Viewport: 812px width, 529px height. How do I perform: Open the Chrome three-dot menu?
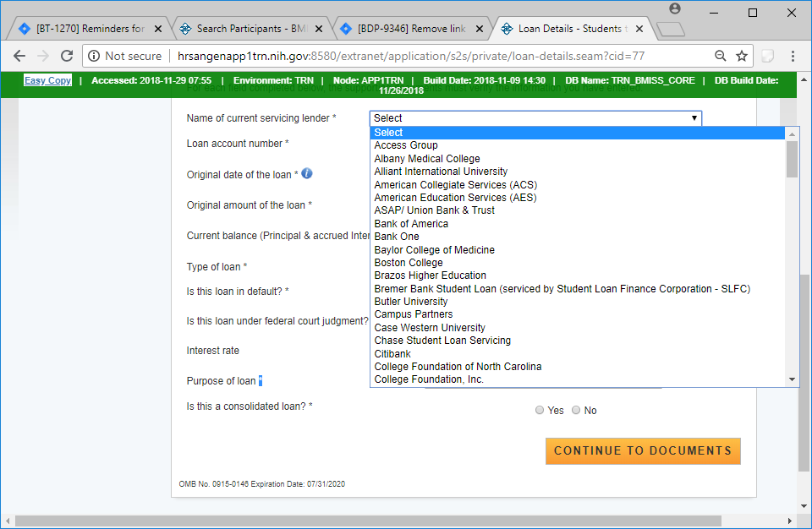coord(793,56)
